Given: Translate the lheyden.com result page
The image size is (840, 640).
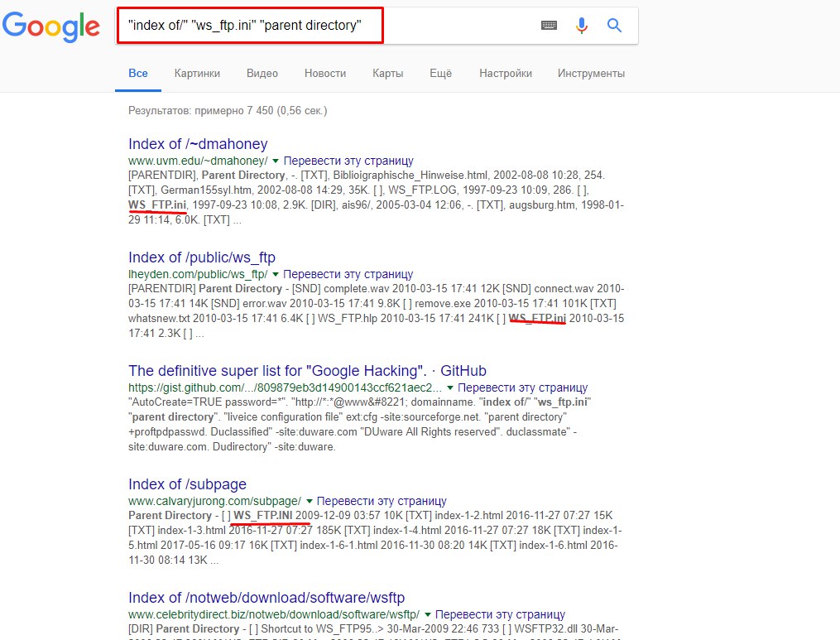Looking at the screenshot, I should pos(348,274).
